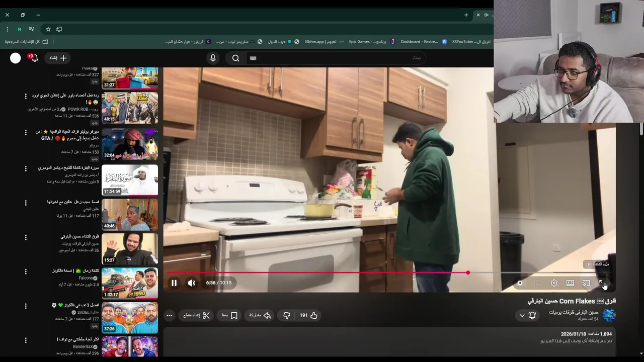Open YouTube notifications bell with 9+ badge

[33, 57]
